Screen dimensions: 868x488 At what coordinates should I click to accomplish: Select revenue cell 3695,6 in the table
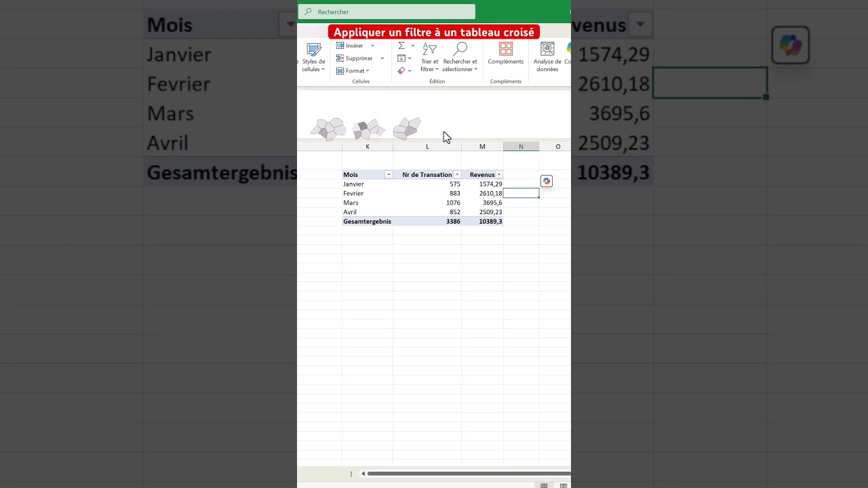482,203
